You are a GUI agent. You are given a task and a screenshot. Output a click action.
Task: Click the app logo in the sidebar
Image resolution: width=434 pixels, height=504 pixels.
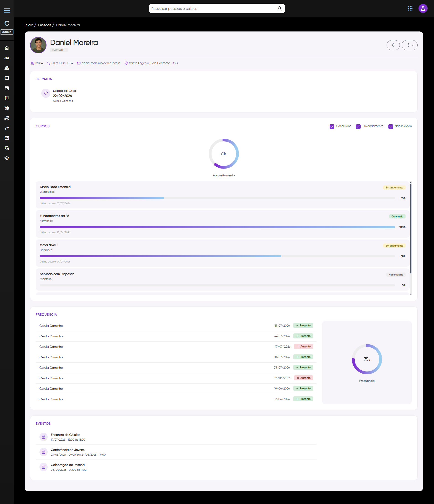[x=7, y=23]
